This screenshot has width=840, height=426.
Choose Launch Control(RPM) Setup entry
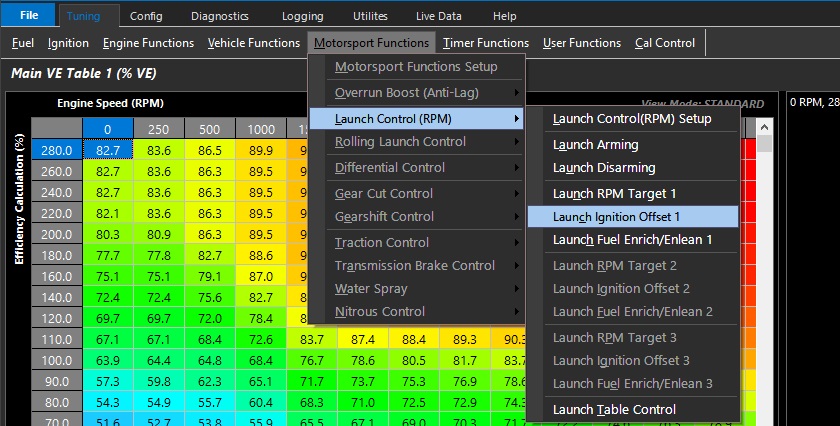pos(632,119)
